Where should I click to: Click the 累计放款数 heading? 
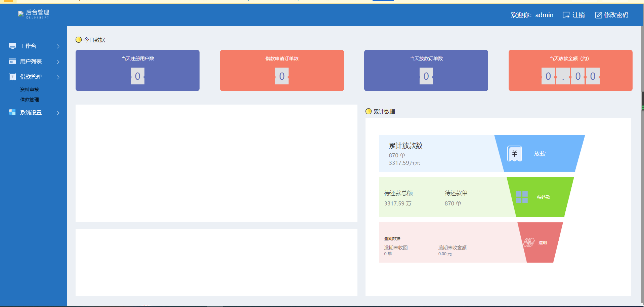[x=405, y=146]
